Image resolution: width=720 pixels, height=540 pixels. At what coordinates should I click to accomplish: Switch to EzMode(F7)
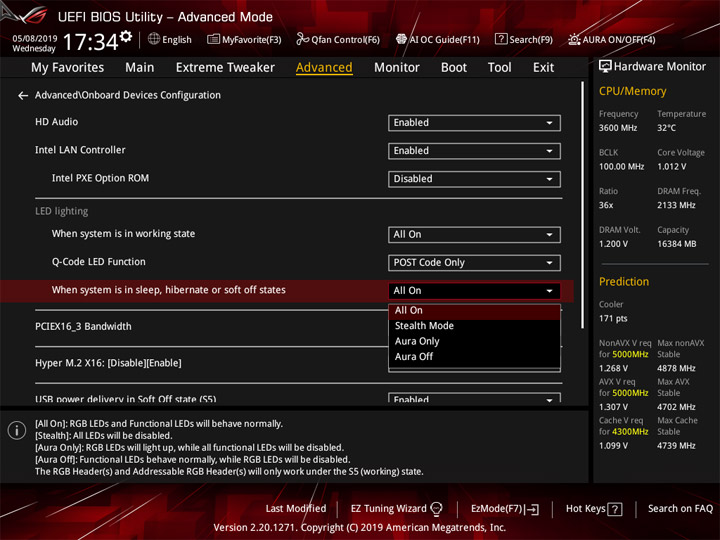click(x=497, y=509)
